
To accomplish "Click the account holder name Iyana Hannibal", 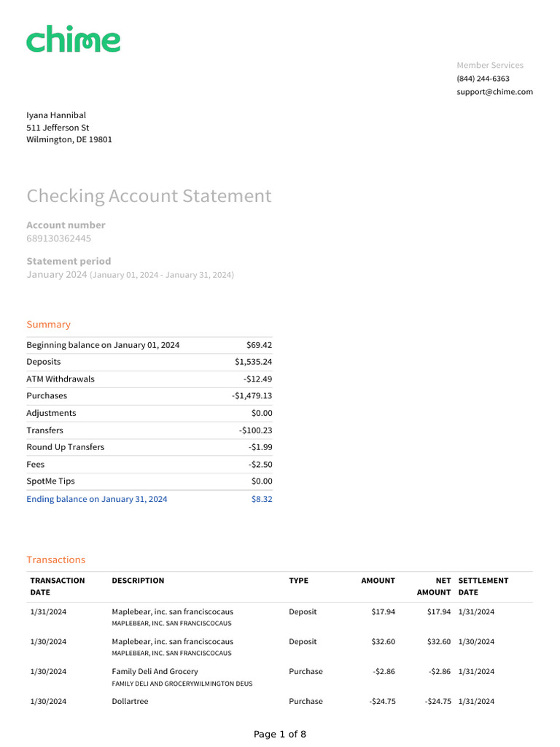I will (x=56, y=115).
